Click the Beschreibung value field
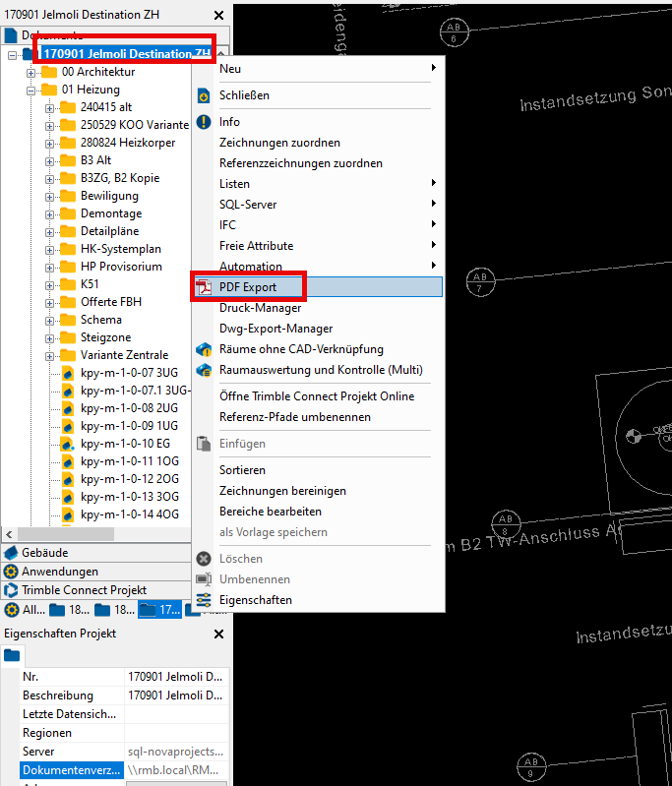 [176, 695]
